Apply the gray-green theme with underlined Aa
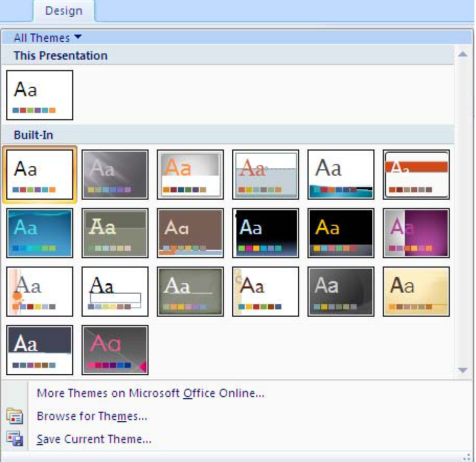476x462 pixels. tap(190, 292)
